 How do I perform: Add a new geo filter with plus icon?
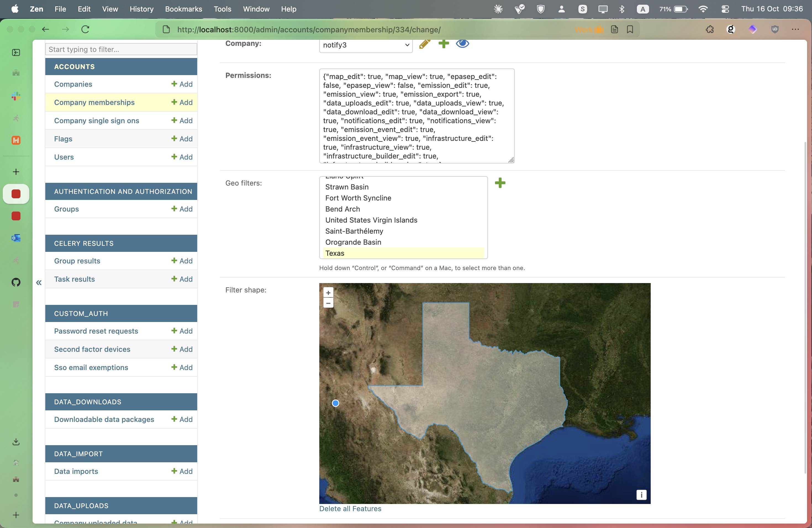tap(500, 183)
